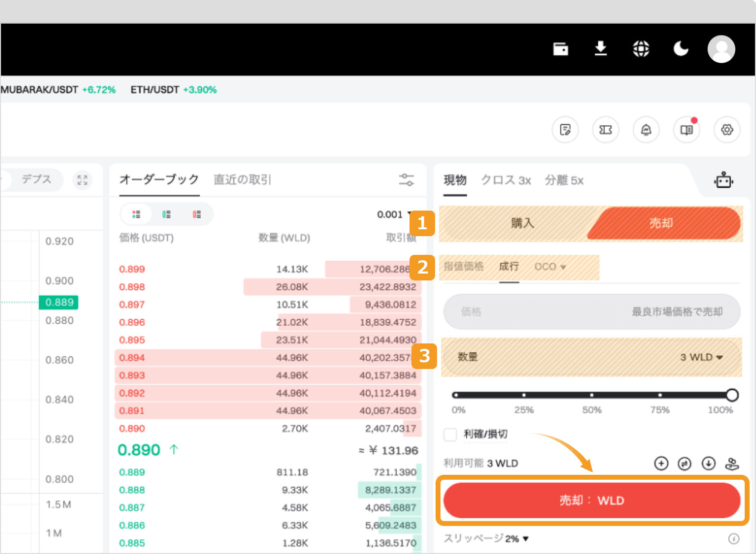Select the クロス 3x margin tab
756x554 pixels.
coord(506,180)
